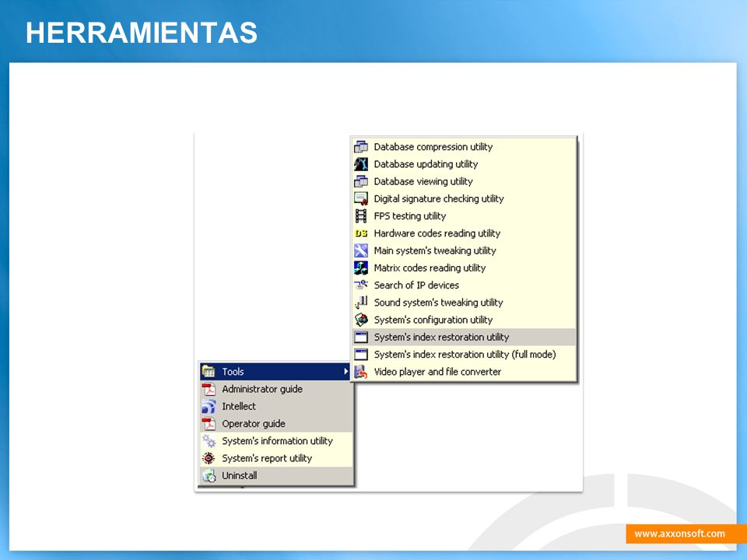The width and height of the screenshot is (747, 560).
Task: Click the Matrix codes reading utility icon
Action: pos(361,268)
